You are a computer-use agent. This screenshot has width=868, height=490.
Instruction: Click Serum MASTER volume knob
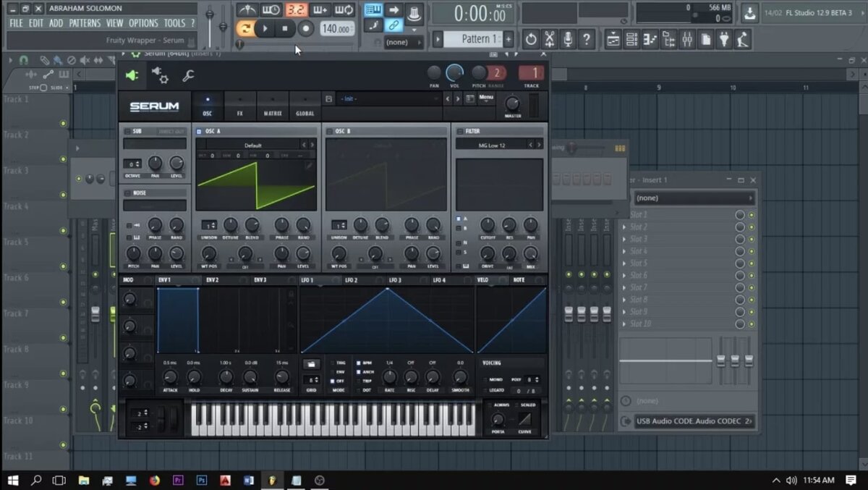[512, 104]
